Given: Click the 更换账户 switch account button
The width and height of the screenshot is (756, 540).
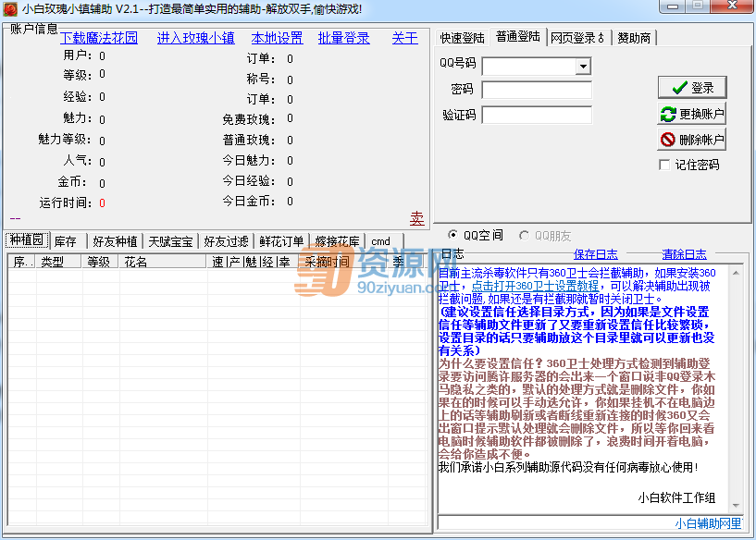Looking at the screenshot, I should pyautogui.click(x=692, y=114).
